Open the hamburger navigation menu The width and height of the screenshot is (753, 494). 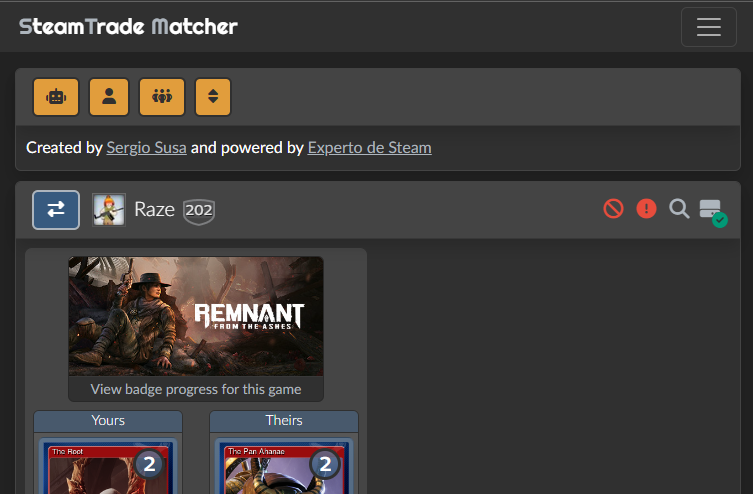click(708, 27)
